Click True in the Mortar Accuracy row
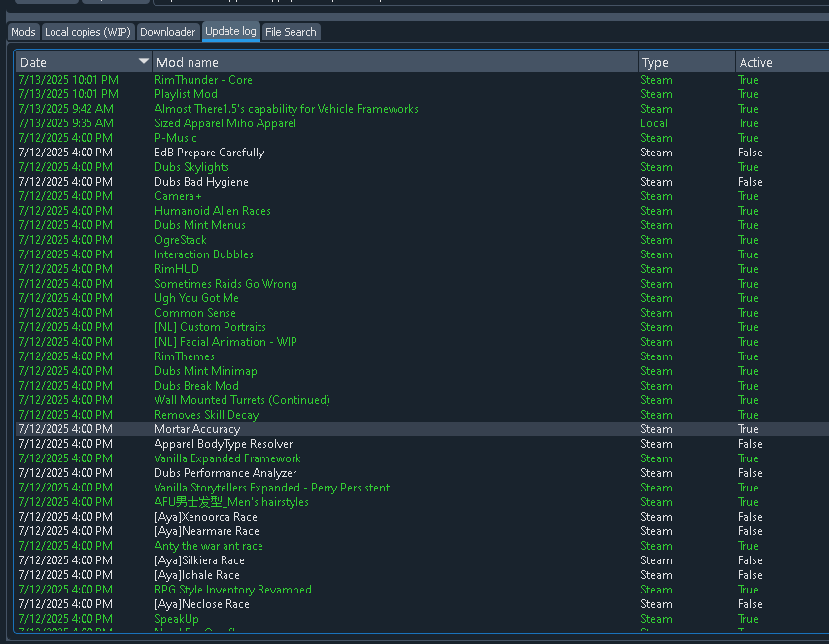The height and width of the screenshot is (644, 829). pos(748,429)
